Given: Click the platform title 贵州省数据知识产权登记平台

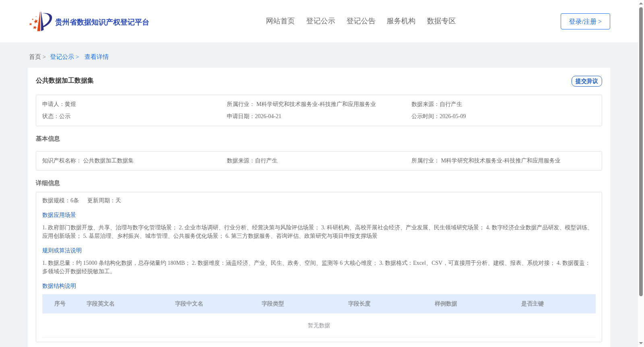Looking at the screenshot, I should pyautogui.click(x=102, y=22).
